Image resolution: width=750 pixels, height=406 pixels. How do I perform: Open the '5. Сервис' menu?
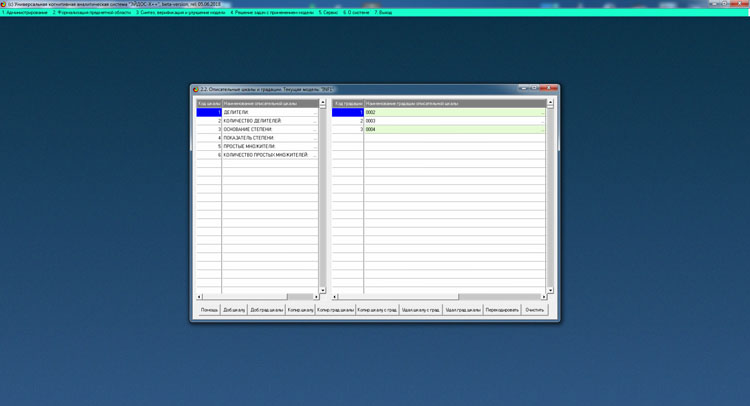pyautogui.click(x=328, y=13)
